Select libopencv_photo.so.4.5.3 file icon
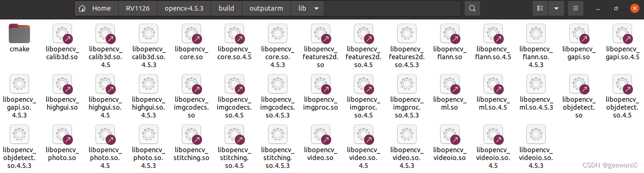The width and height of the screenshot is (644, 173). (149, 134)
